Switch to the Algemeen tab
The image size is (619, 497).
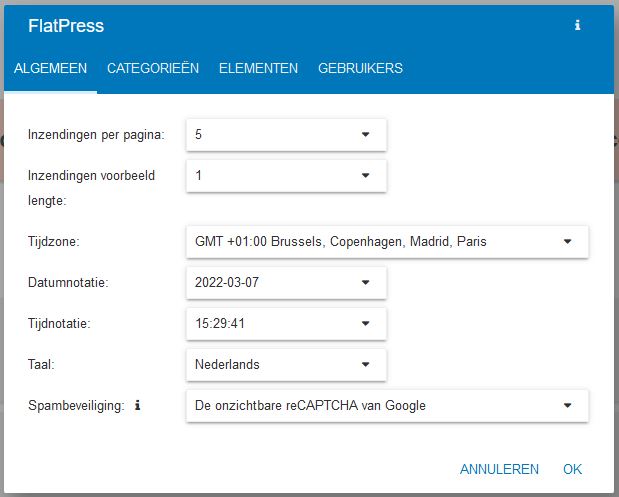click(51, 68)
